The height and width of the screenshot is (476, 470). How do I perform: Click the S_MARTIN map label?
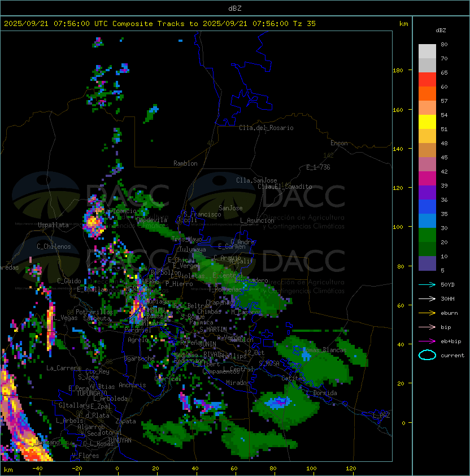[213, 330]
